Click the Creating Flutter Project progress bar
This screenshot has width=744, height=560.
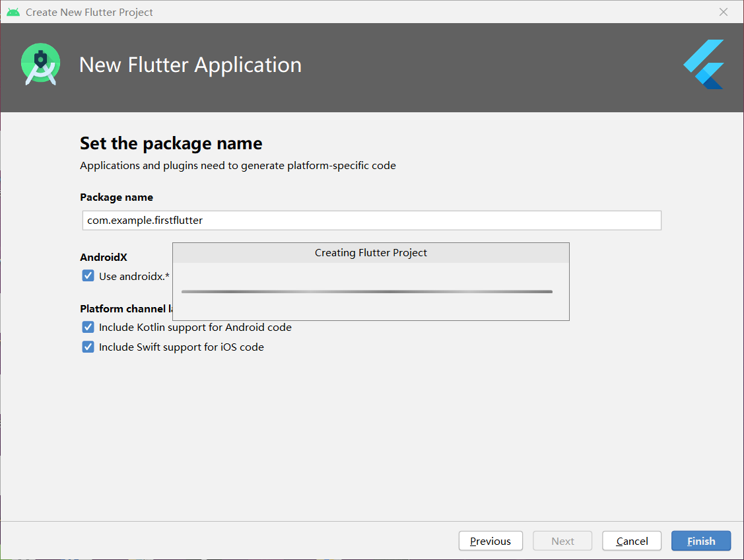coord(367,291)
